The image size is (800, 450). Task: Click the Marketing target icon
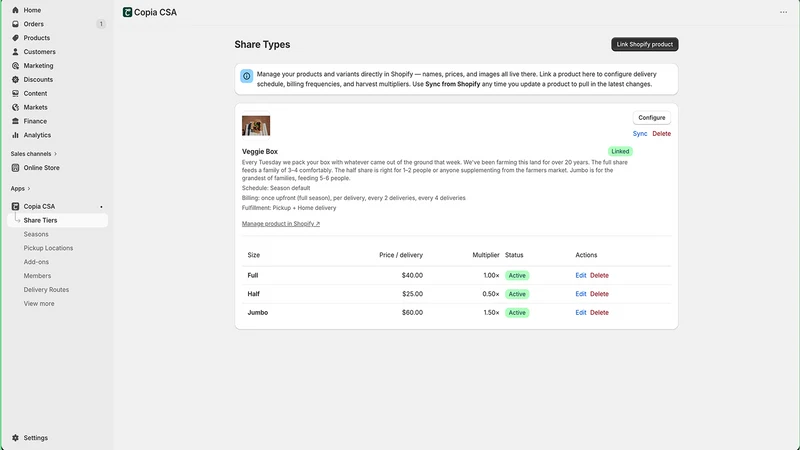15,65
